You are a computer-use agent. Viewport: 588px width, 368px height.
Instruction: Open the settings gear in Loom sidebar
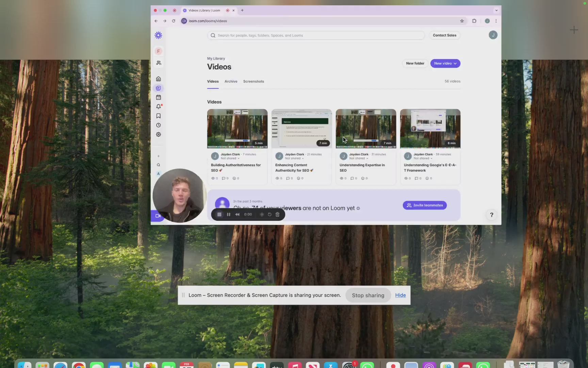(x=158, y=135)
